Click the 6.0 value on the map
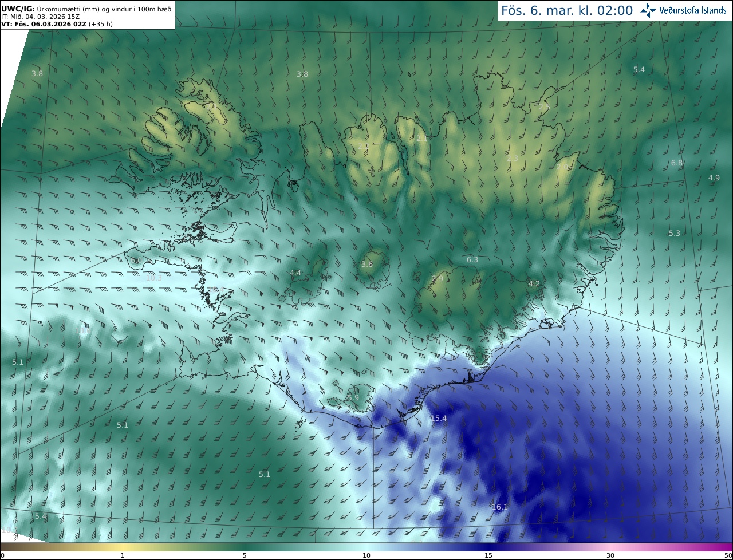This screenshot has height=560, width=733. click(x=136, y=261)
